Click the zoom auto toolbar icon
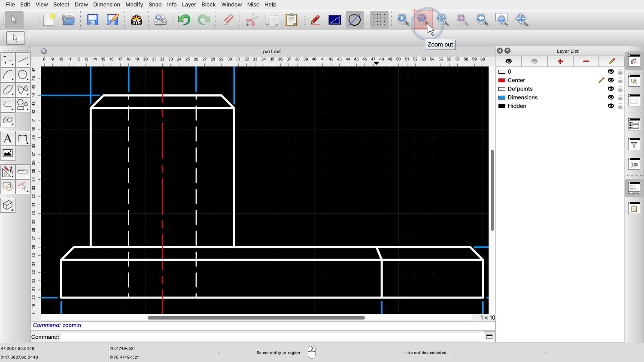Screen dimensions: 644x362 coord(442,19)
